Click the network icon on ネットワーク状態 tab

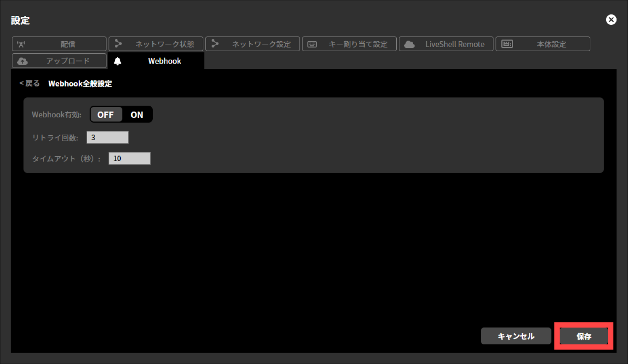pyautogui.click(x=118, y=44)
